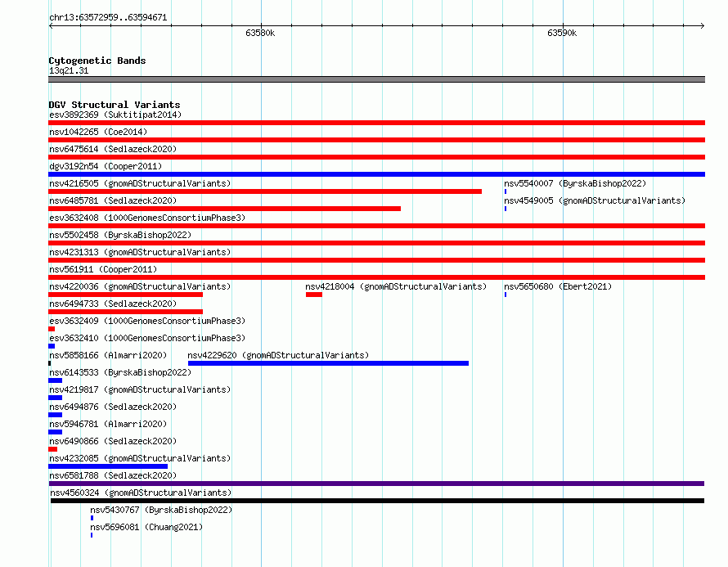
Task: Open nsv5430767 (ByrskaBishop2022) label
Action: 161,510
